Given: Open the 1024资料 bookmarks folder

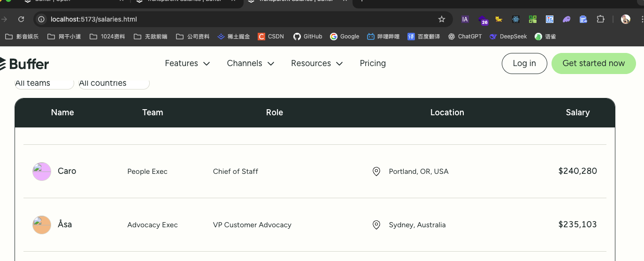Looking at the screenshot, I should 107,37.
